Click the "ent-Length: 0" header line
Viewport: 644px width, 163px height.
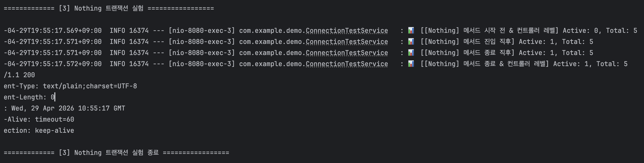coord(29,97)
